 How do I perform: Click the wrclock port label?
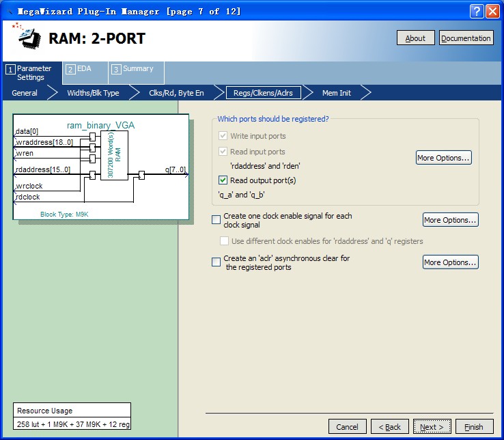pyautogui.click(x=29, y=186)
